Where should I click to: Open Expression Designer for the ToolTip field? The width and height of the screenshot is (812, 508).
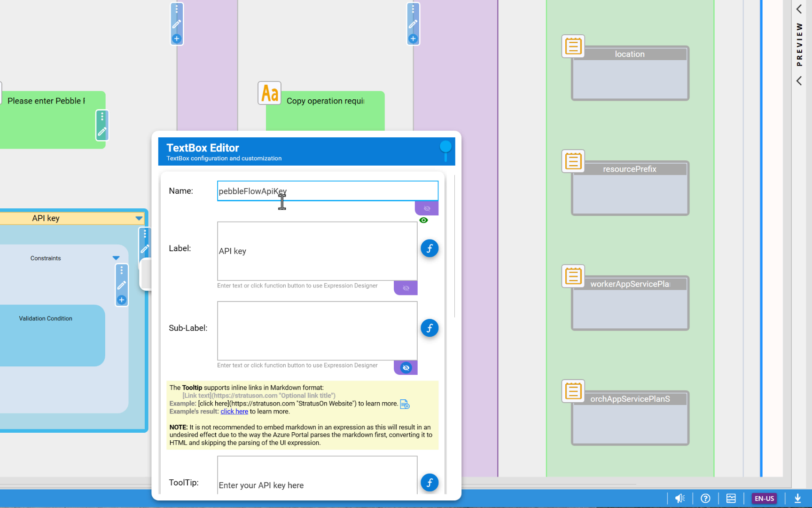429,483
